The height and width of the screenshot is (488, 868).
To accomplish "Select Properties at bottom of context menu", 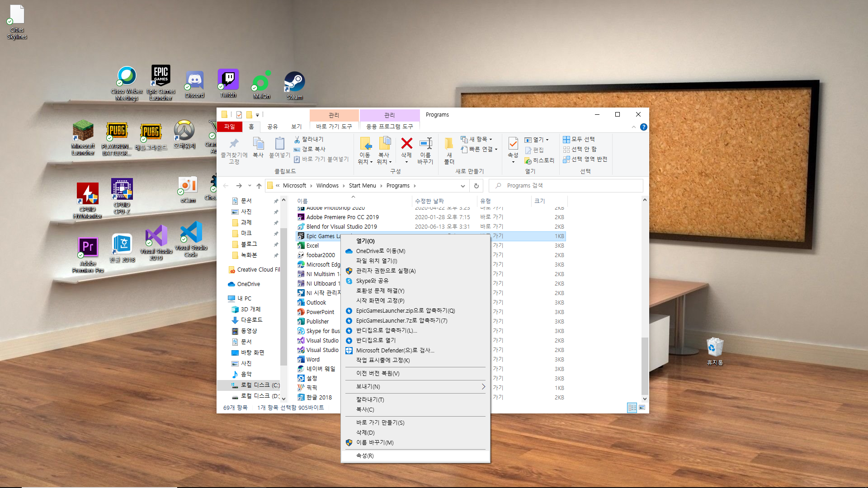I will tap(415, 456).
